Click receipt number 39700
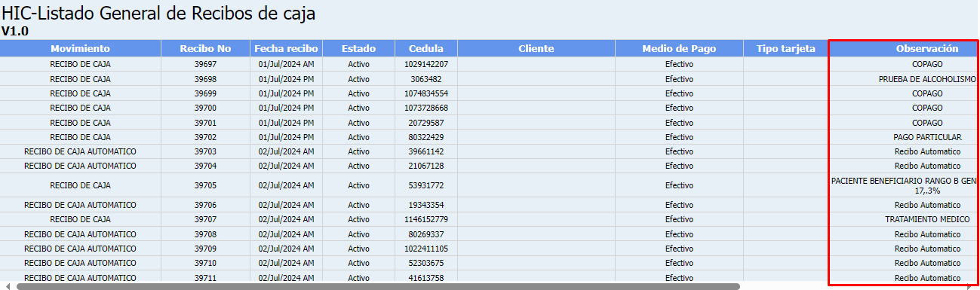 tap(205, 108)
